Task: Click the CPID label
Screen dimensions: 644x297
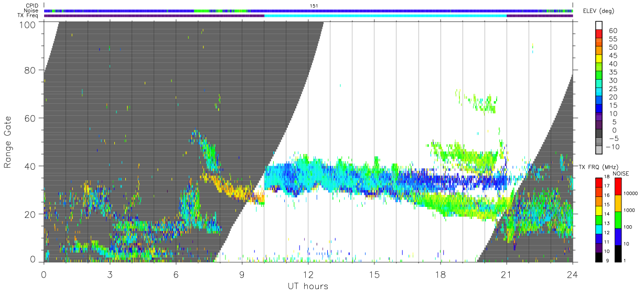Action: [x=32, y=5]
